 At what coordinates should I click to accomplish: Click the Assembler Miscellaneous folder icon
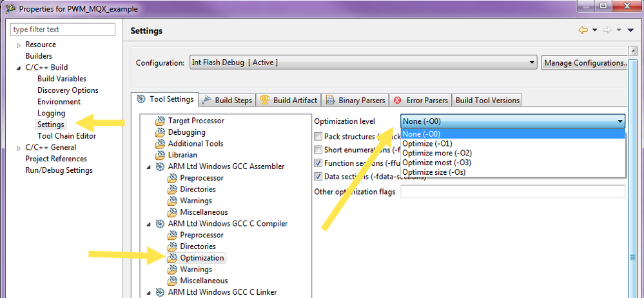click(x=172, y=212)
